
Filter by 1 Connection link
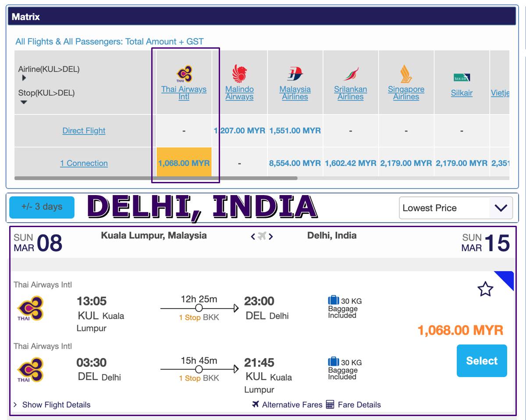coord(84,163)
